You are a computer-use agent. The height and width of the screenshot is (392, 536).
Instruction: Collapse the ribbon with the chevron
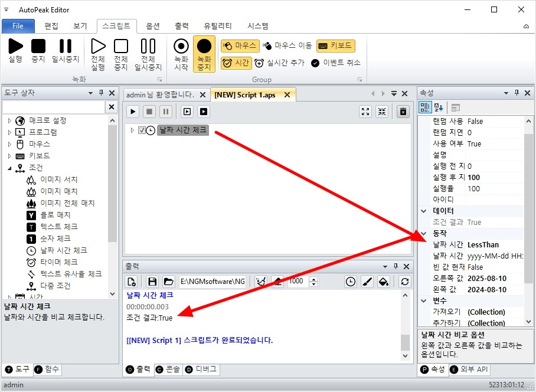click(526, 27)
